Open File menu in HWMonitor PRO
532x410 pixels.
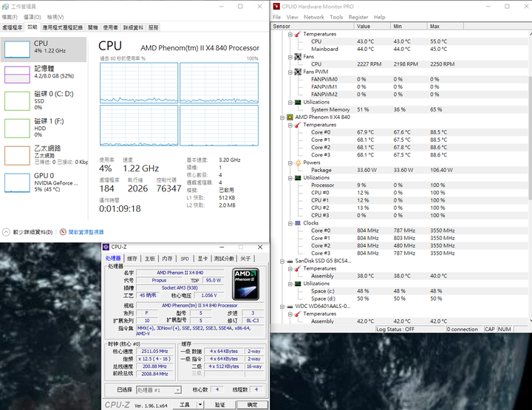click(x=276, y=17)
